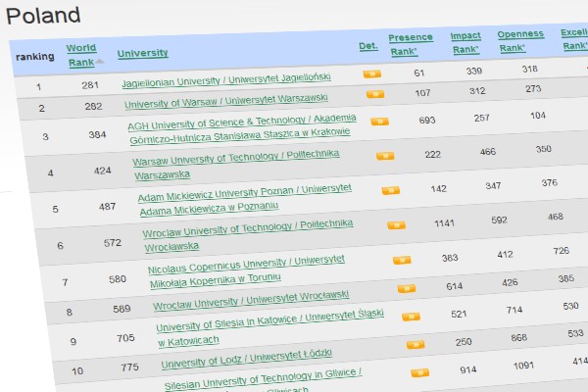Click presence rank value 222

pyautogui.click(x=433, y=155)
